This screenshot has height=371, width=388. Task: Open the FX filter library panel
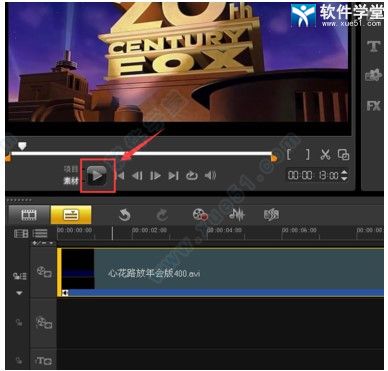point(374,106)
